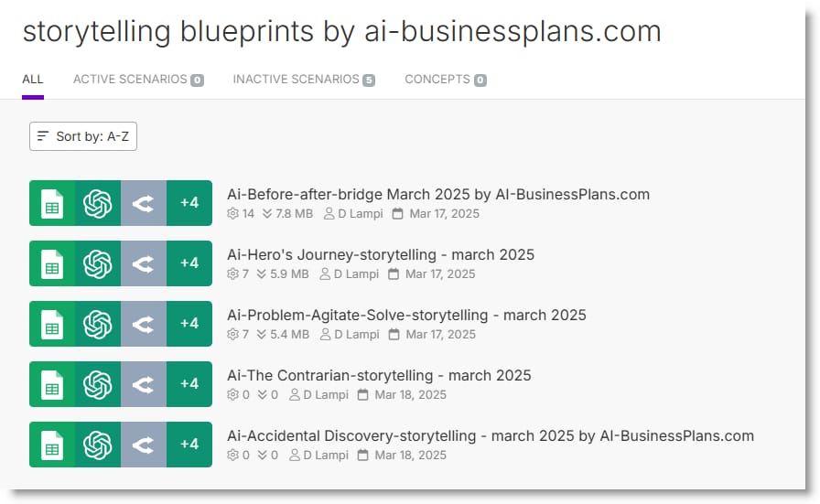
Task: Open Ai-Accidental Discovery-storytelling scenario title
Action: click(491, 436)
